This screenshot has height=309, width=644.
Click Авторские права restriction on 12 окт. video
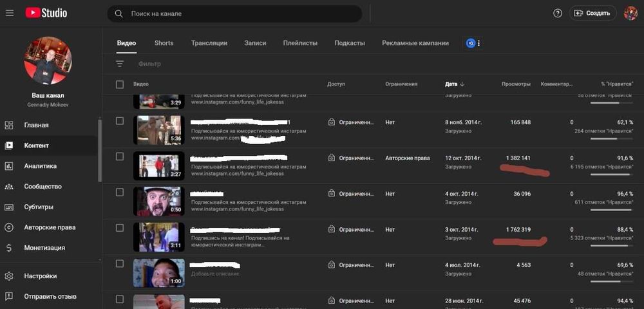[408, 158]
